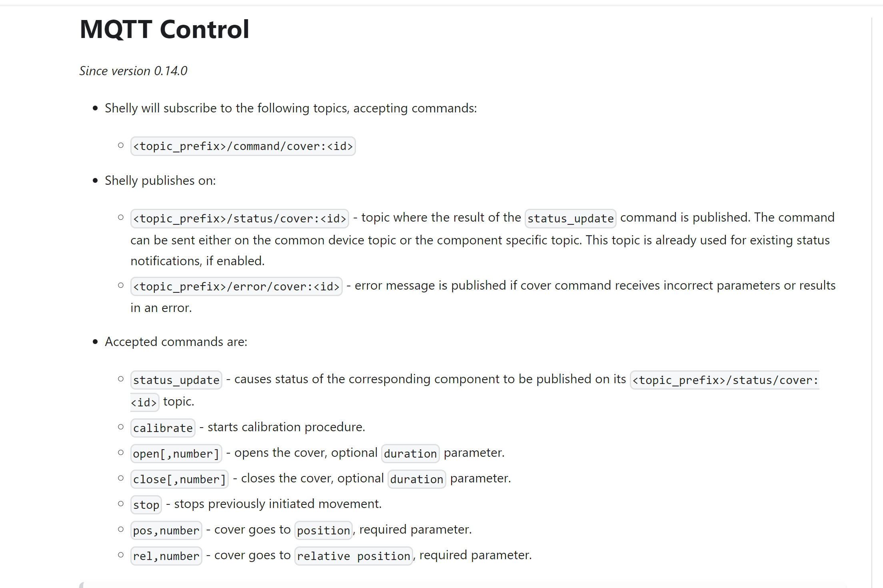Click the close[,number] command code
The width and height of the screenshot is (883, 588).
(179, 479)
